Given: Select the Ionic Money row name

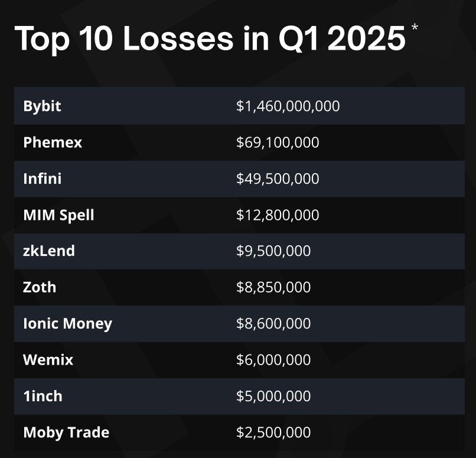Looking at the screenshot, I should (67, 323).
